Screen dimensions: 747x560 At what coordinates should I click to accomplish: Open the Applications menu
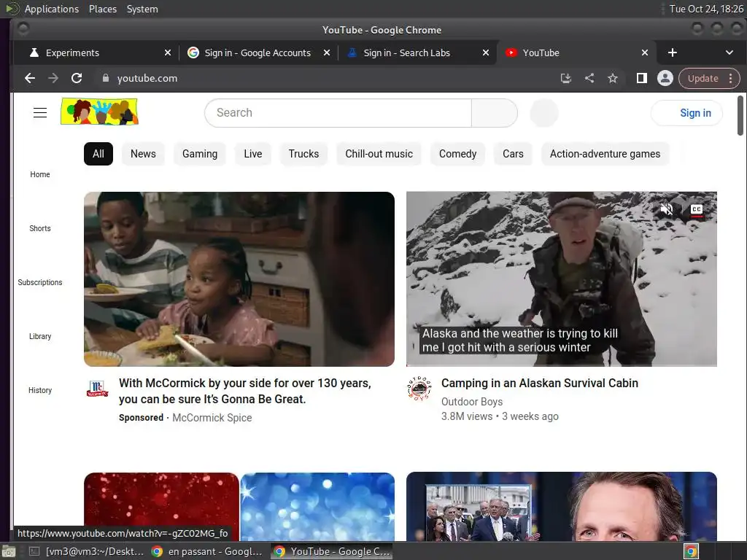point(52,9)
